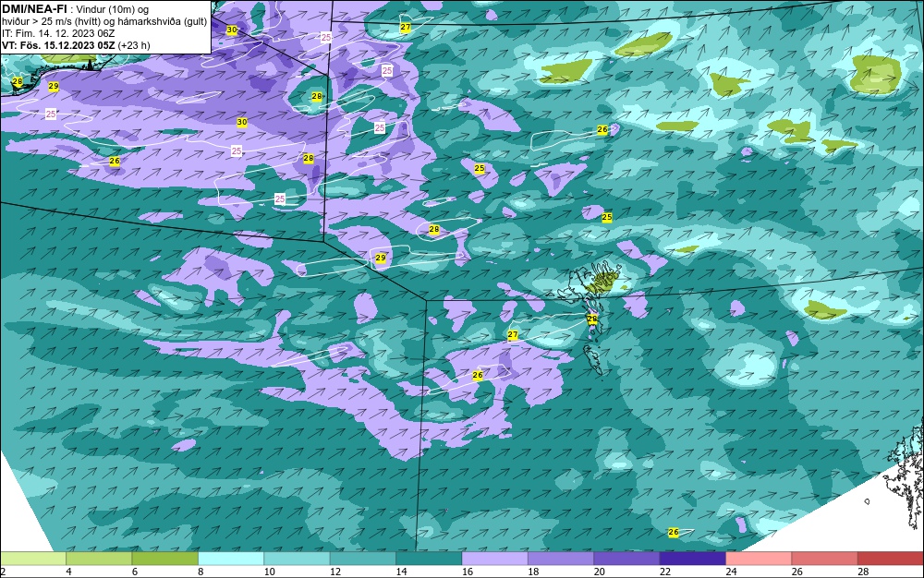Select the 20–22 m/s violet legend swatch
924x578 pixels.
coord(627,559)
